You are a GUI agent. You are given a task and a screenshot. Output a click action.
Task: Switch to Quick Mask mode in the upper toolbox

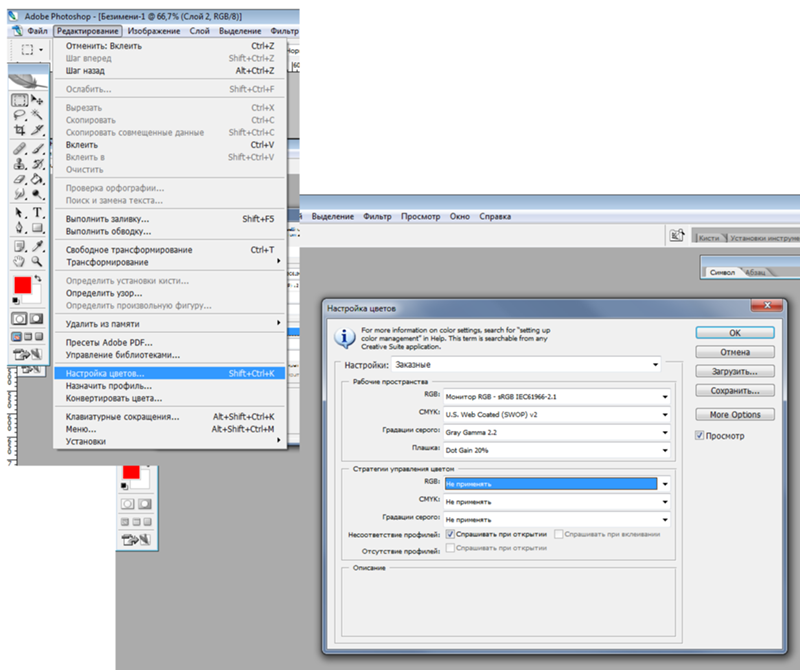(x=36, y=319)
